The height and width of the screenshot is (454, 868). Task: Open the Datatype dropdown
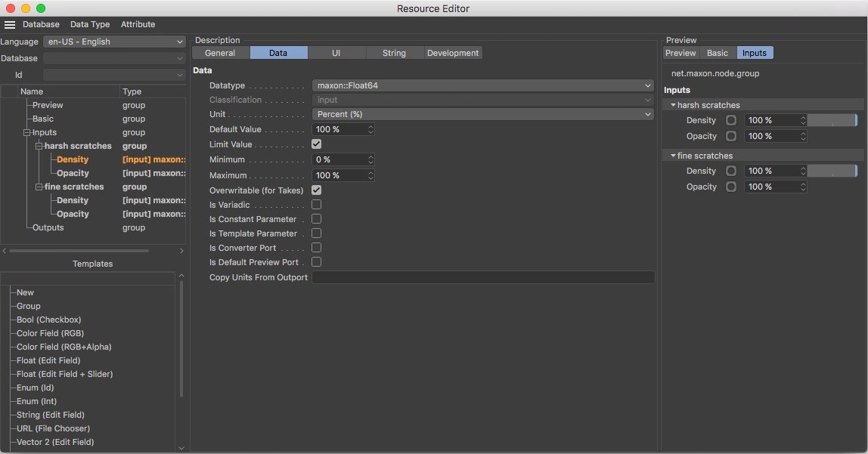click(x=482, y=85)
